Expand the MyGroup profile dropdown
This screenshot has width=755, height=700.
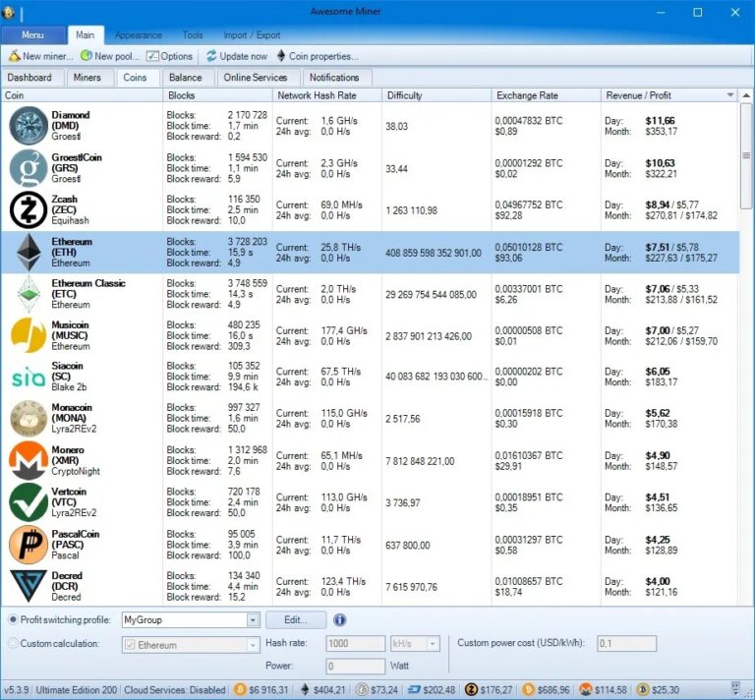[x=253, y=620]
